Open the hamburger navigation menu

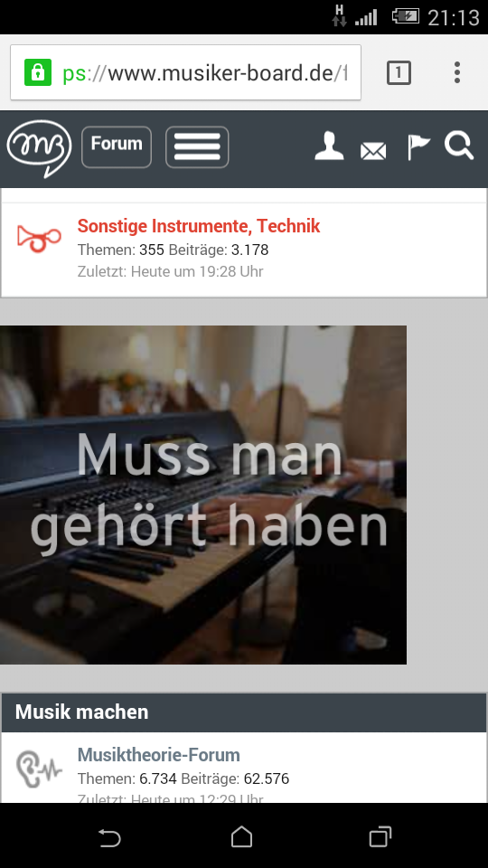197,146
